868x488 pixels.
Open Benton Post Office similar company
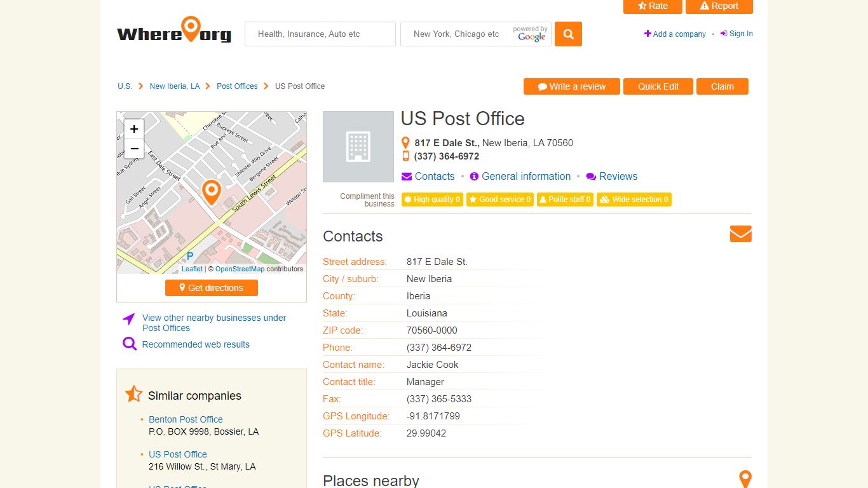coord(186,419)
